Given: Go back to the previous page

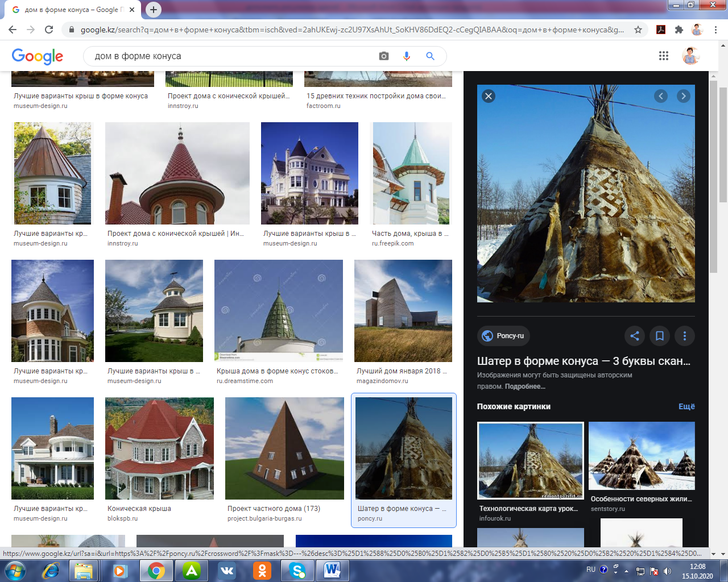Looking at the screenshot, I should (x=13, y=30).
